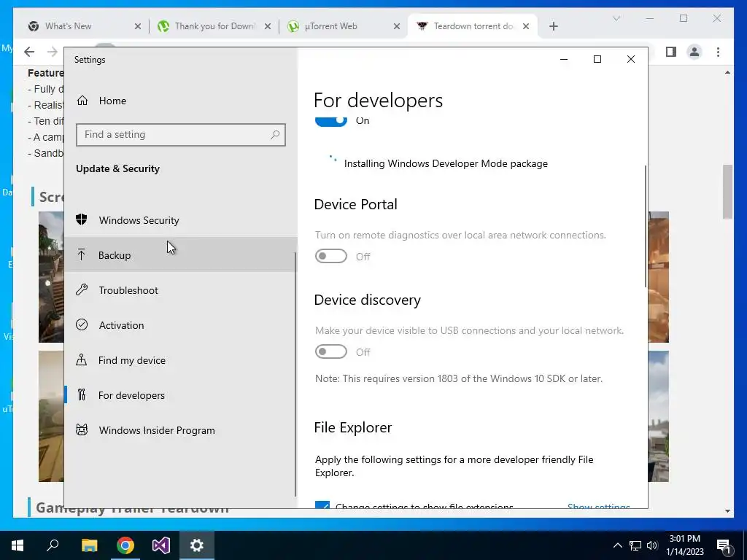747x560 pixels.
Task: Click Chrome's back arrow button
Action: pos(29,52)
